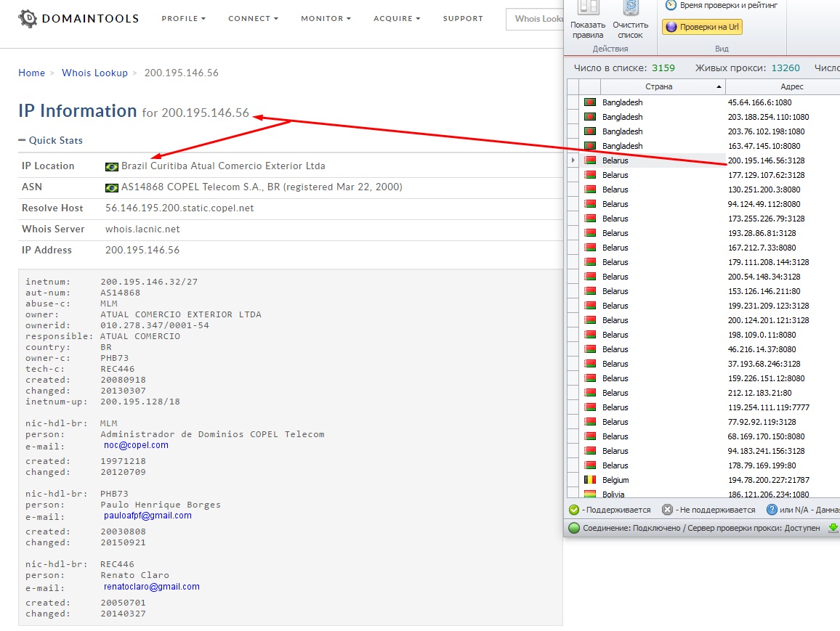840x631 pixels.
Task: Click flag icon of 199.231.209.123:3128 row
Action: point(590,306)
